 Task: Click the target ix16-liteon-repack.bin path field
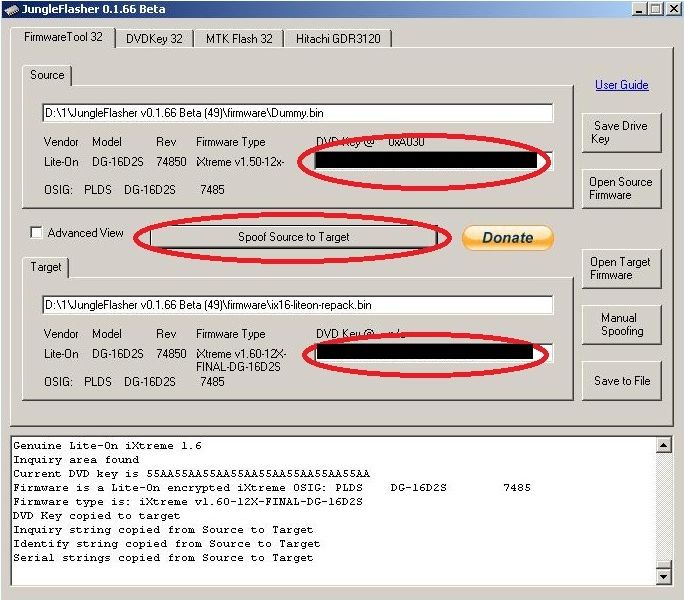297,305
